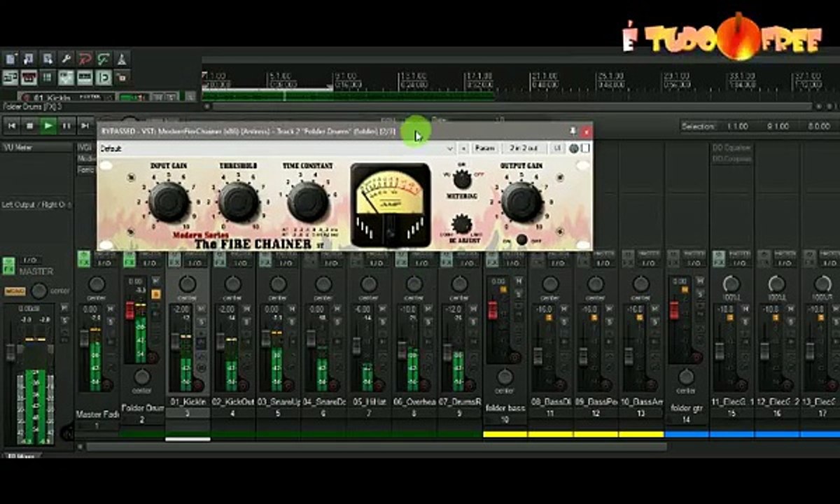Open the Master track FX button
840x504 pixels.
coord(8,265)
